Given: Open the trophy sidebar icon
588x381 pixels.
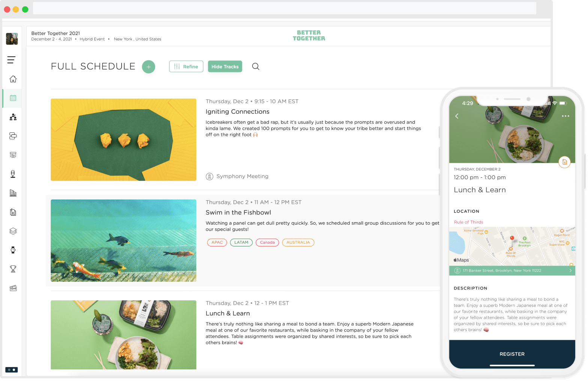Looking at the screenshot, I should 13,269.
